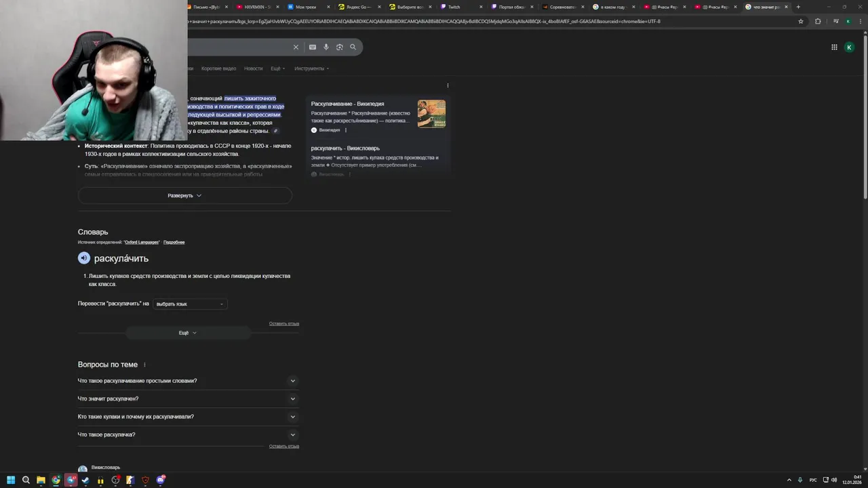Open Ещё dropdown in search filters
Image resolution: width=868 pixels, height=488 pixels.
(278, 68)
